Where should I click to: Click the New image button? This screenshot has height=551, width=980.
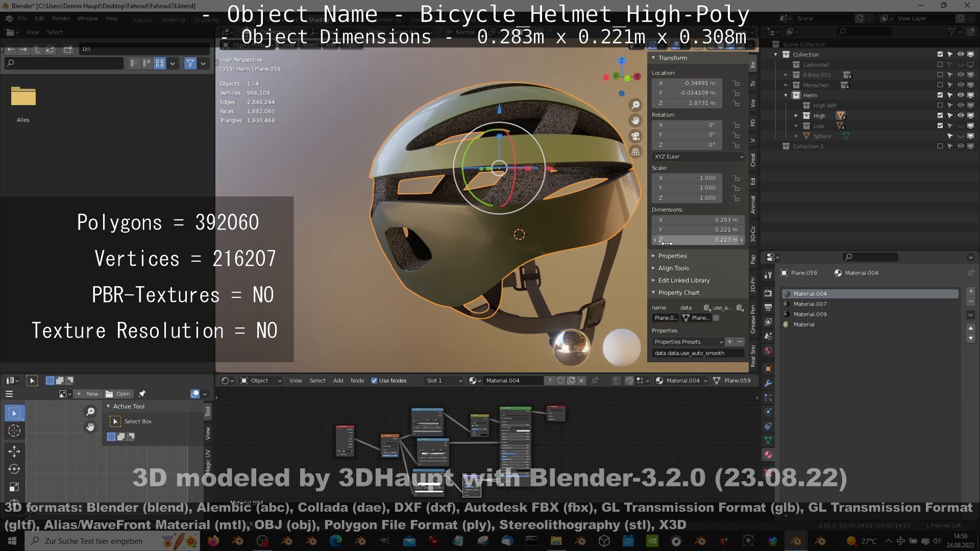[x=87, y=394]
